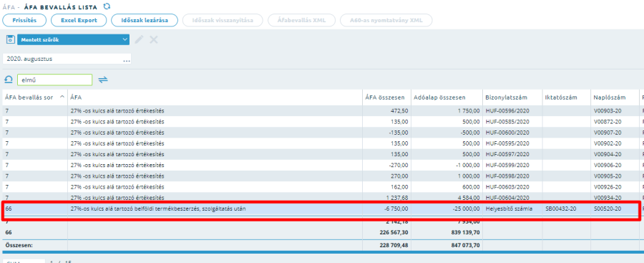Click the swap arrows icon right of search field
The height and width of the screenshot is (263, 644).
[x=103, y=80]
